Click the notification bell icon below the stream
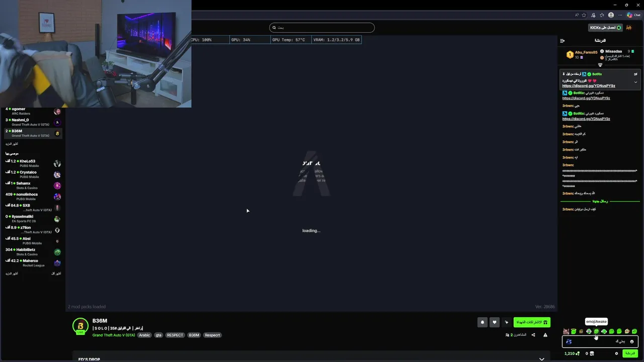644x362 pixels. tap(482, 322)
